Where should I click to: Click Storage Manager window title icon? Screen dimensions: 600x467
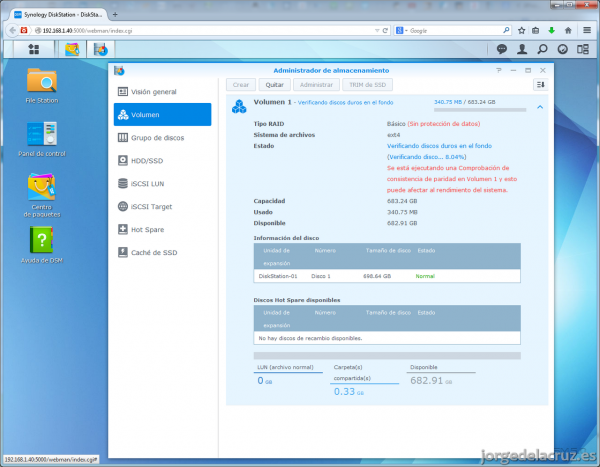[x=119, y=70]
